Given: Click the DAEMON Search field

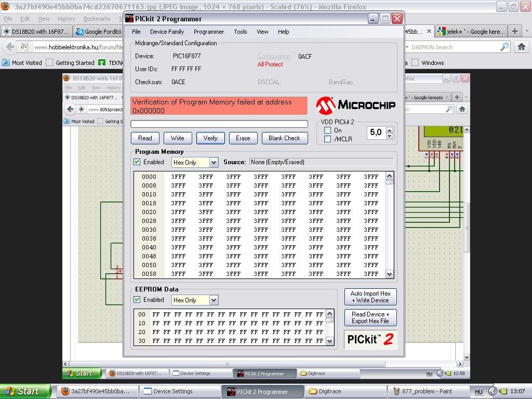Looking at the screenshot, I should click(455, 47).
